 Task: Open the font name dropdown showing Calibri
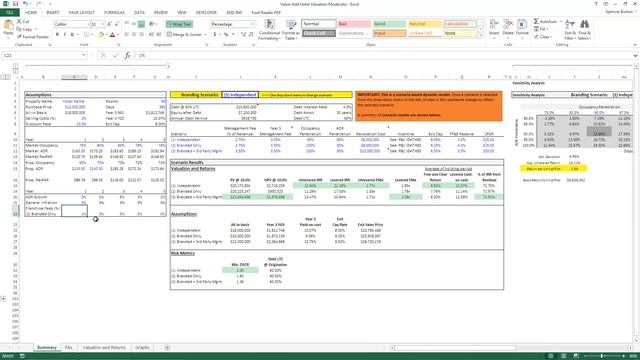88,24
